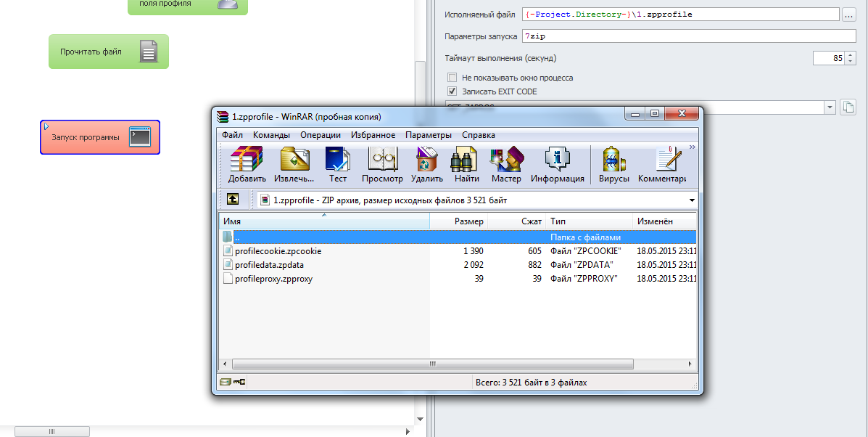Select profiledata.zpdata file in the archive
Image resolution: width=868 pixels, height=437 pixels.
269,265
